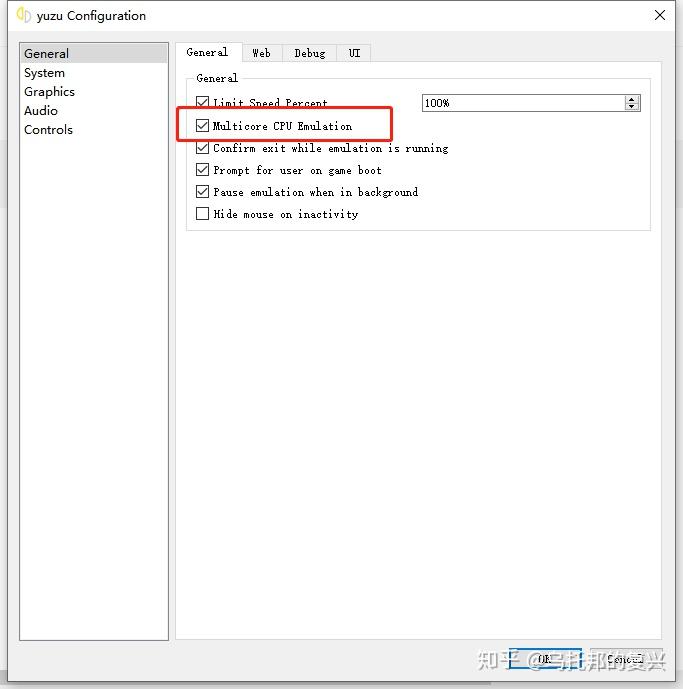This screenshot has height=689, width=683.
Task: Select the General tab at top
Action: [207, 52]
